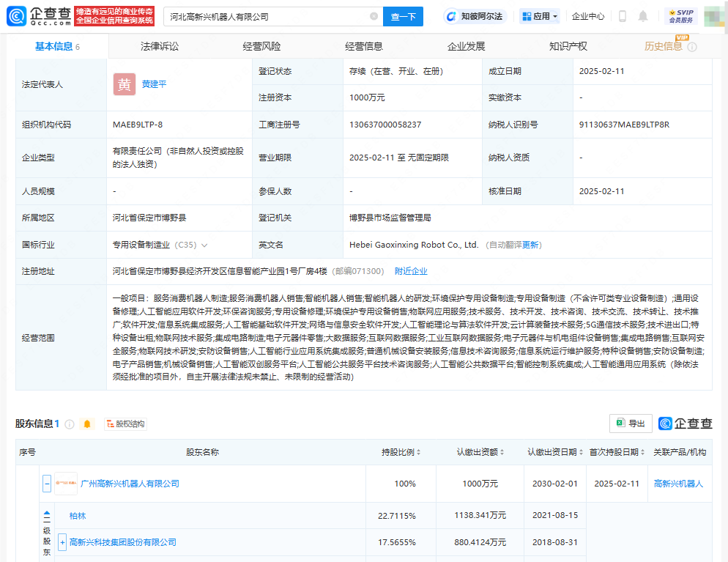Open notifications bell in header
The height and width of the screenshot is (562, 728).
click(643, 16)
